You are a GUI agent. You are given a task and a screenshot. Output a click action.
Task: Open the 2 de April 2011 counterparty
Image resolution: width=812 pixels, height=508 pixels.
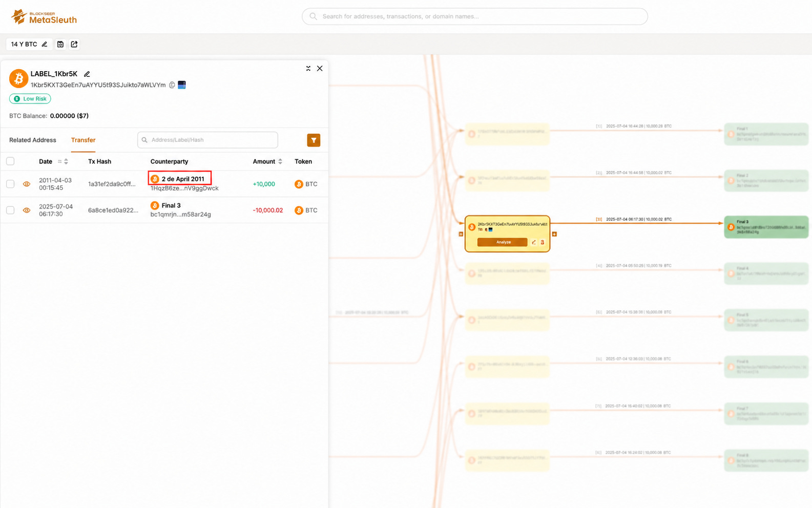183,179
